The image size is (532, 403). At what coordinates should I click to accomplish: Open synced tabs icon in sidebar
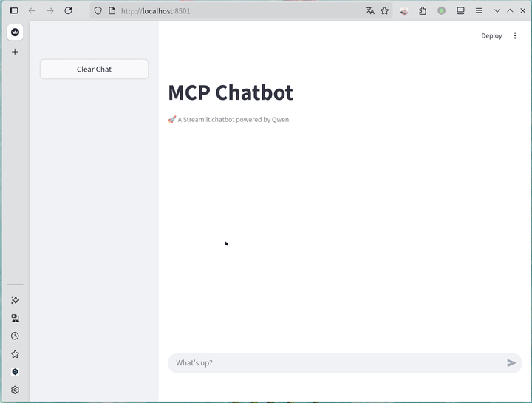tap(15, 318)
